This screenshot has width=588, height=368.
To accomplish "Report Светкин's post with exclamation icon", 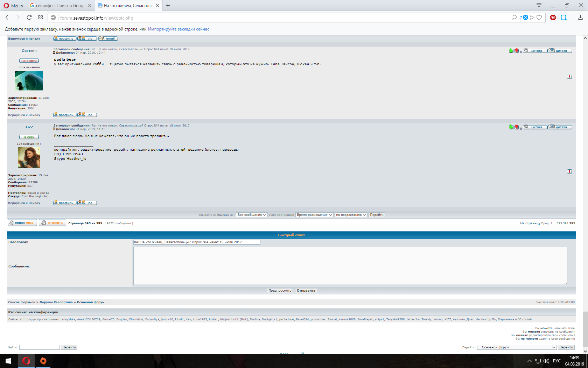I will pyautogui.click(x=569, y=77).
